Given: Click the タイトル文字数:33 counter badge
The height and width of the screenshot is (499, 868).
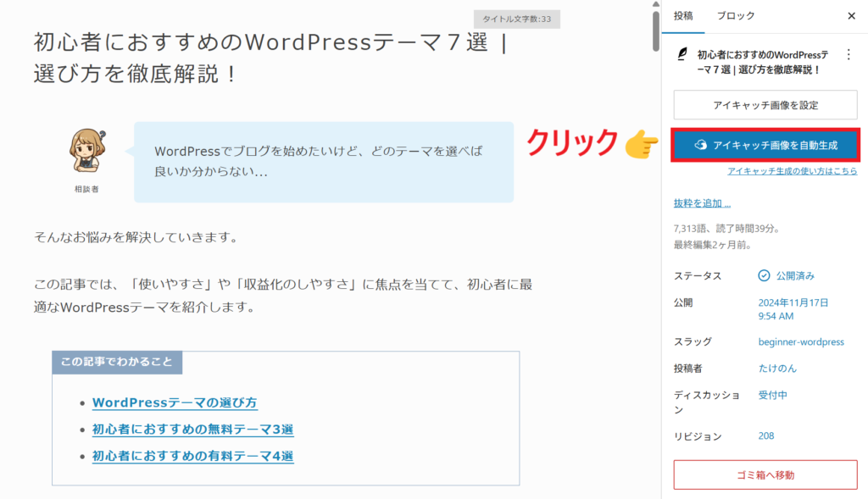Looking at the screenshot, I should (x=516, y=19).
